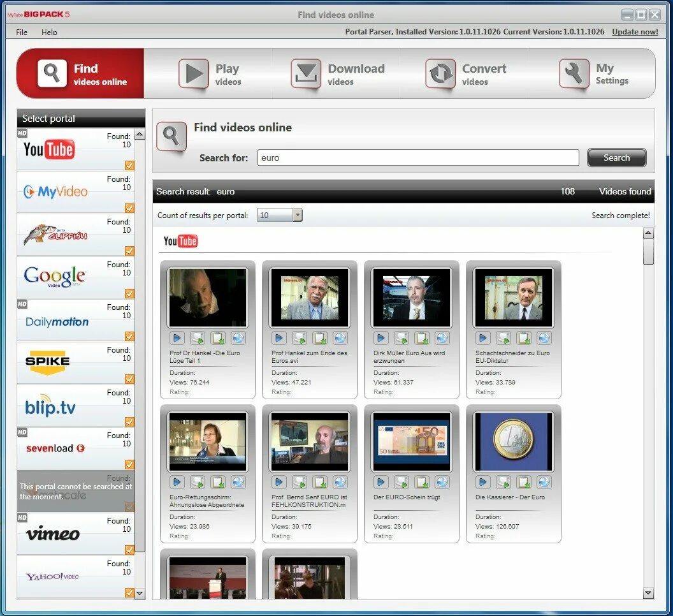The height and width of the screenshot is (616, 673).
Task: Click globe icon under 'Dirk Müller Euro Aus wird erzwungen'
Action: point(442,338)
